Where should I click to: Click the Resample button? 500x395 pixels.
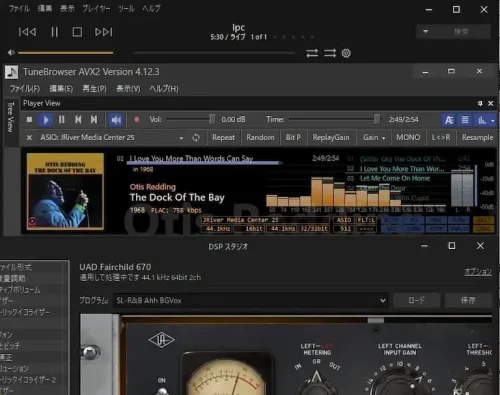click(x=477, y=137)
